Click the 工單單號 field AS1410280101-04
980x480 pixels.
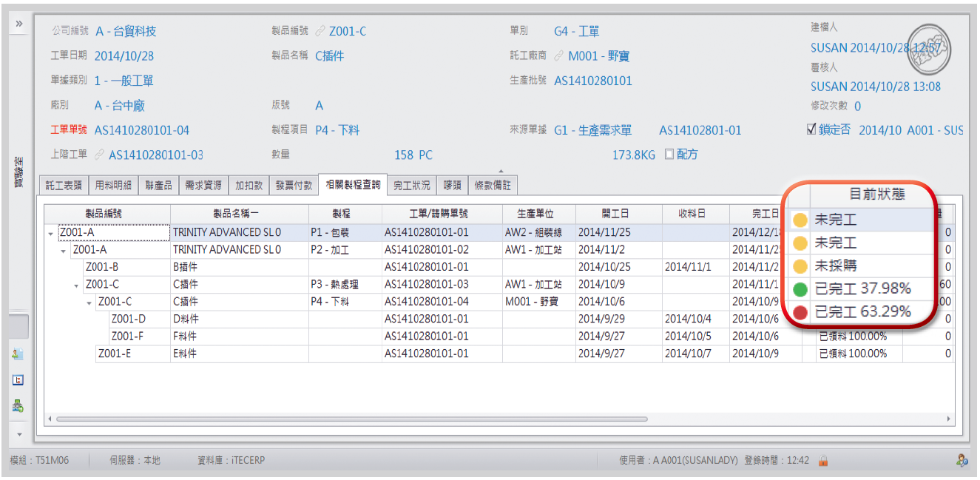tap(142, 130)
